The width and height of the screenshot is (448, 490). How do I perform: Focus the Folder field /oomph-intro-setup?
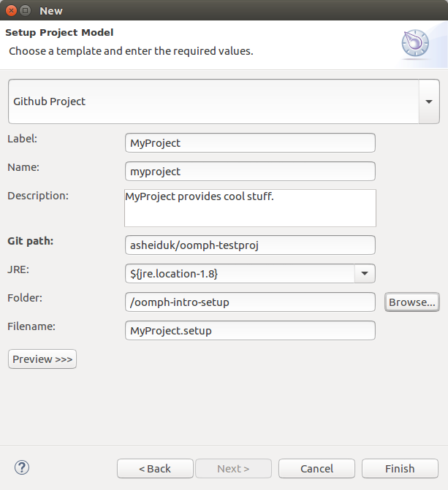(250, 302)
